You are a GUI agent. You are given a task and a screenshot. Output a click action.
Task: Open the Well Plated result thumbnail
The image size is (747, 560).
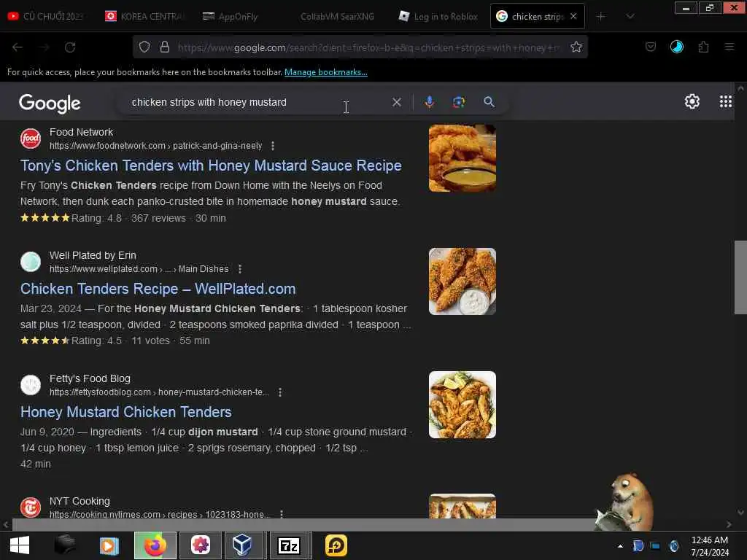pos(462,281)
